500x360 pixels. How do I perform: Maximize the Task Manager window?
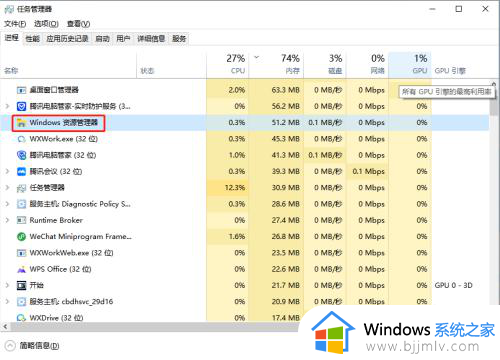459,9
